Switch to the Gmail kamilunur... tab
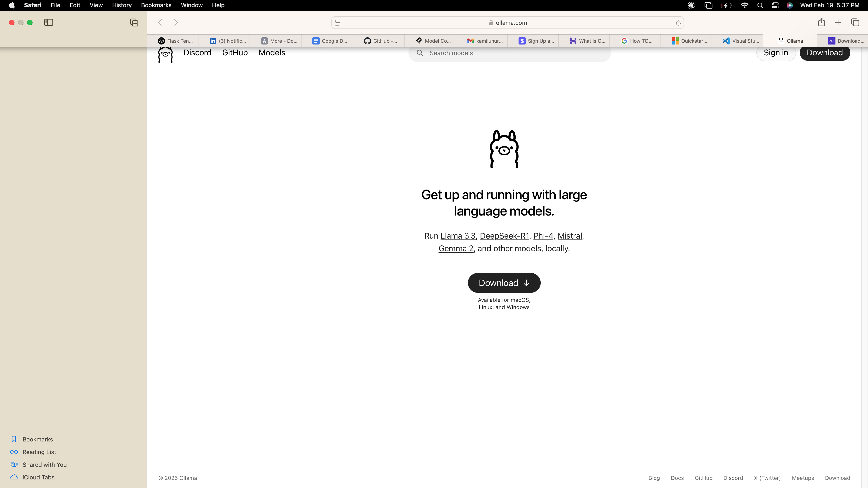Image resolution: width=868 pixels, height=488 pixels. point(482,41)
